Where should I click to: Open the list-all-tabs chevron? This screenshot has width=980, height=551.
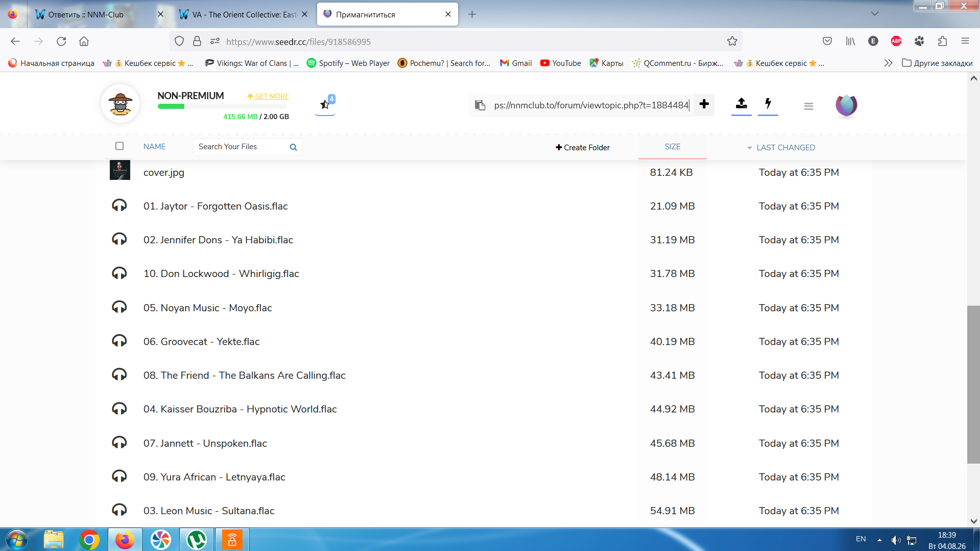[874, 14]
